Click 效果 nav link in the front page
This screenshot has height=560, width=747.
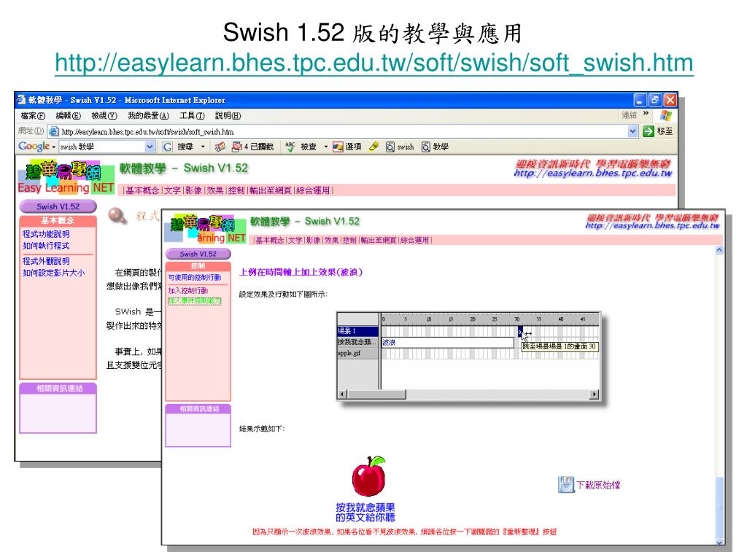tap(332, 241)
